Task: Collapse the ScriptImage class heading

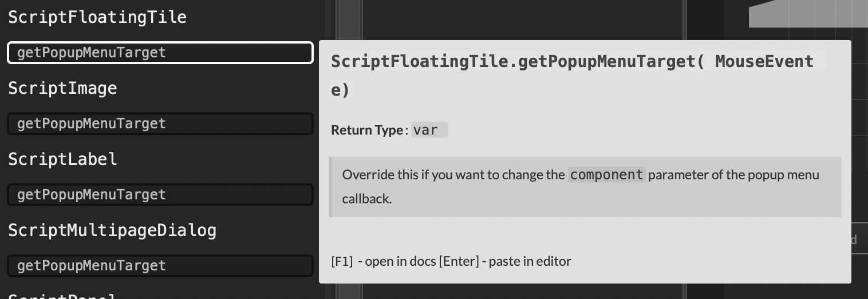Action: tap(62, 88)
